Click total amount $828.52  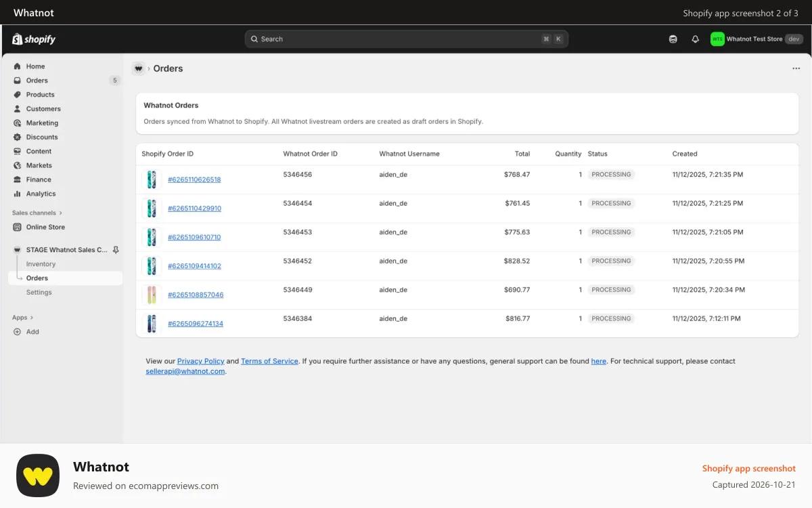[517, 261]
